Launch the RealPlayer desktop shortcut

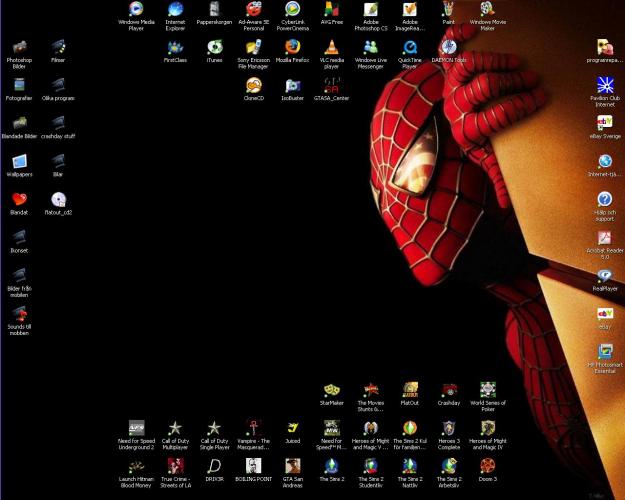[x=604, y=276]
